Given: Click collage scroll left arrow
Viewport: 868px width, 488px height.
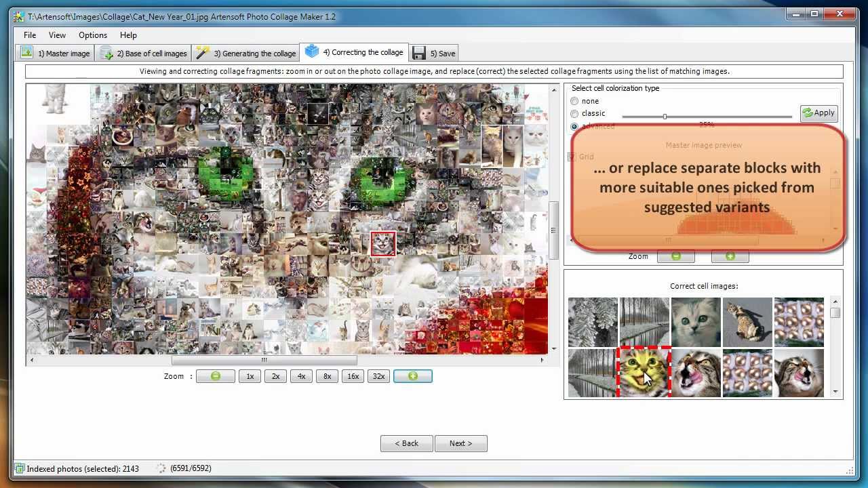Looking at the screenshot, I should click(31, 361).
